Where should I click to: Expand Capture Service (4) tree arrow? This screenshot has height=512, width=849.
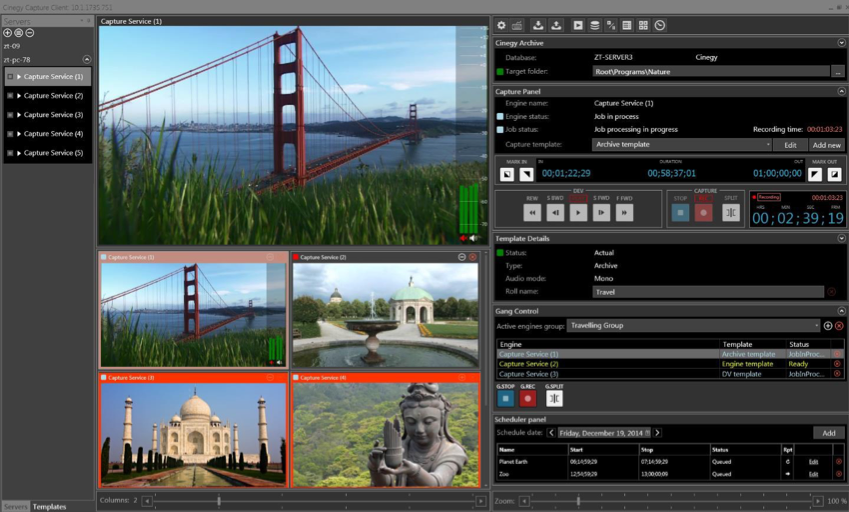(x=19, y=134)
